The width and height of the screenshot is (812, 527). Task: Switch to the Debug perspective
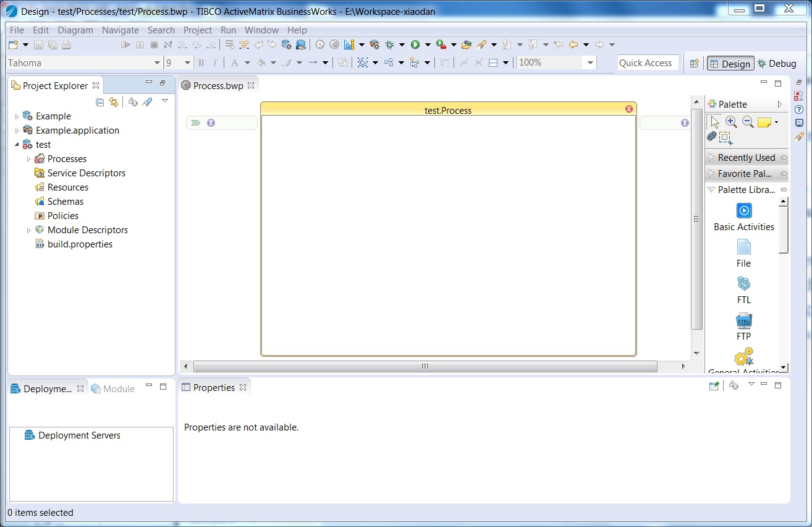776,63
